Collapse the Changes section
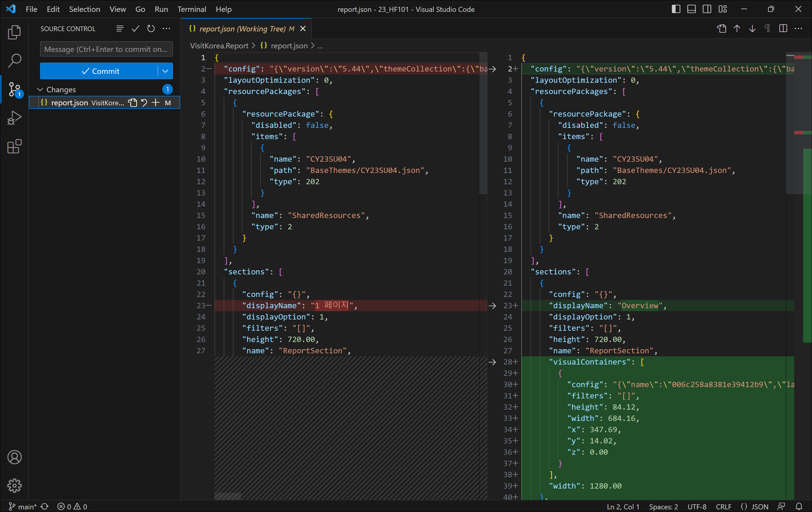 point(40,90)
